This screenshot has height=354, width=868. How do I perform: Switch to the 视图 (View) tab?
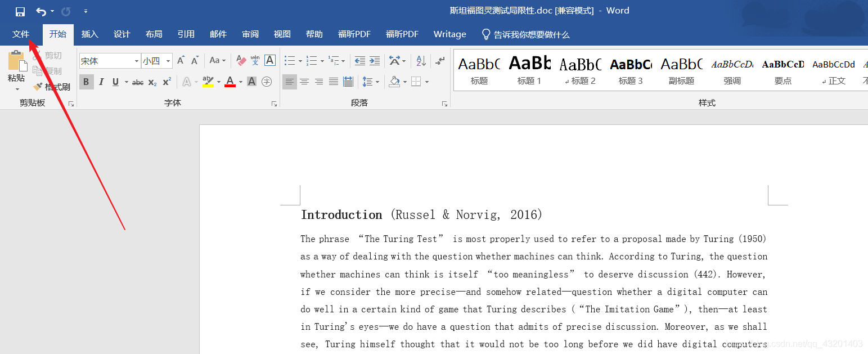(x=282, y=34)
